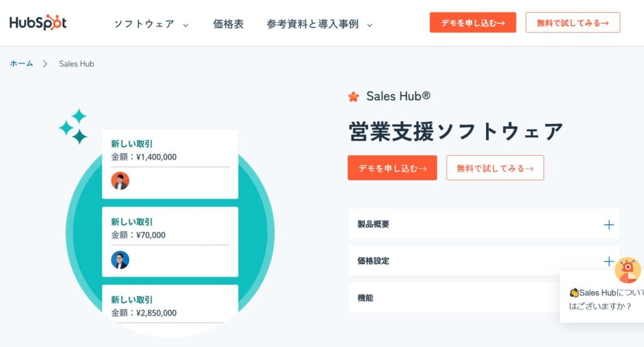Open the ソフトウェア dropdown menu
This screenshot has height=347, width=644.
tap(151, 25)
